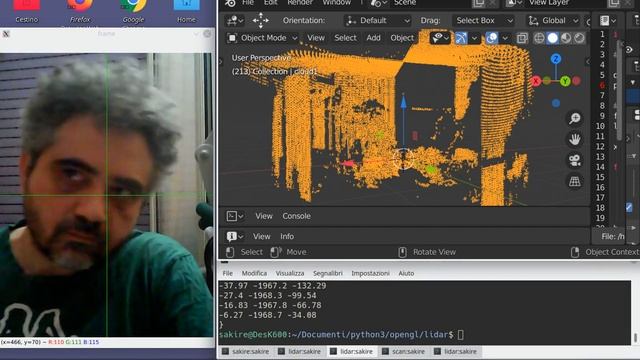Screen dimensions: 640x360
Task: Click the 'Rotate View' status bar hint
Action: click(434, 252)
